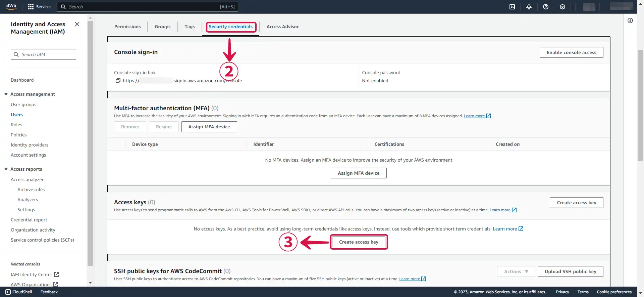Open Roles in the sidebar
644x297 pixels.
click(x=16, y=125)
